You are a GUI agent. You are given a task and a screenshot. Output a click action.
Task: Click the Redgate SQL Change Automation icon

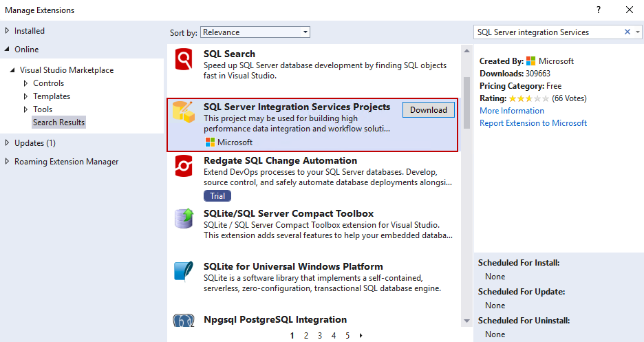184,167
